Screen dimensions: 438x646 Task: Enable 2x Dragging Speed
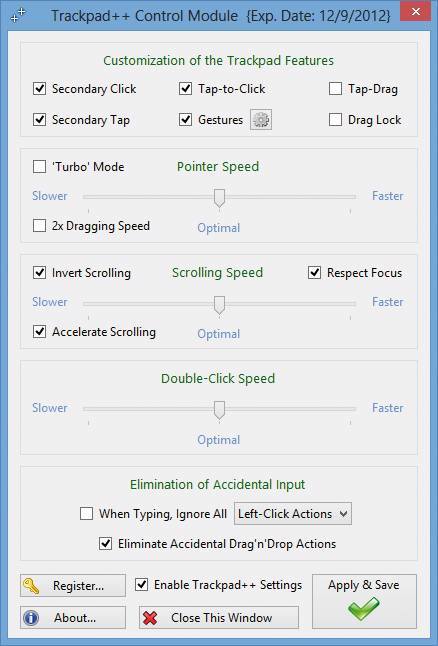pyautogui.click(x=39, y=225)
